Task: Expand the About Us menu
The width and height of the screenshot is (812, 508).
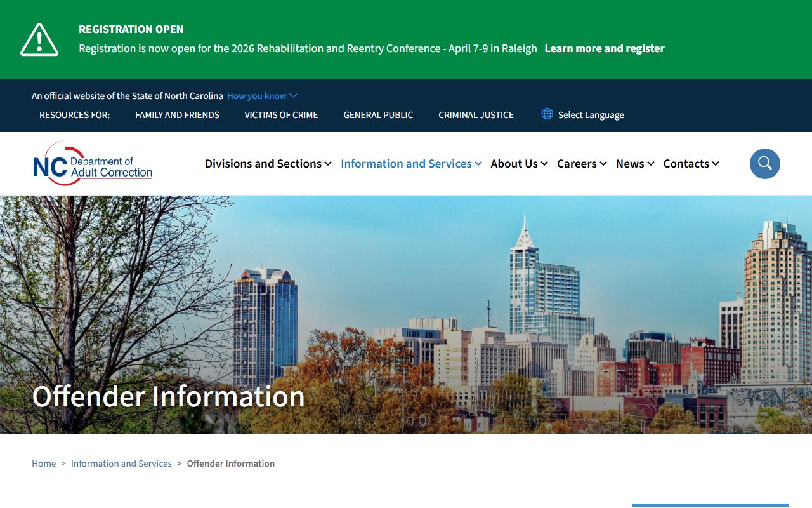Action: pyautogui.click(x=519, y=164)
